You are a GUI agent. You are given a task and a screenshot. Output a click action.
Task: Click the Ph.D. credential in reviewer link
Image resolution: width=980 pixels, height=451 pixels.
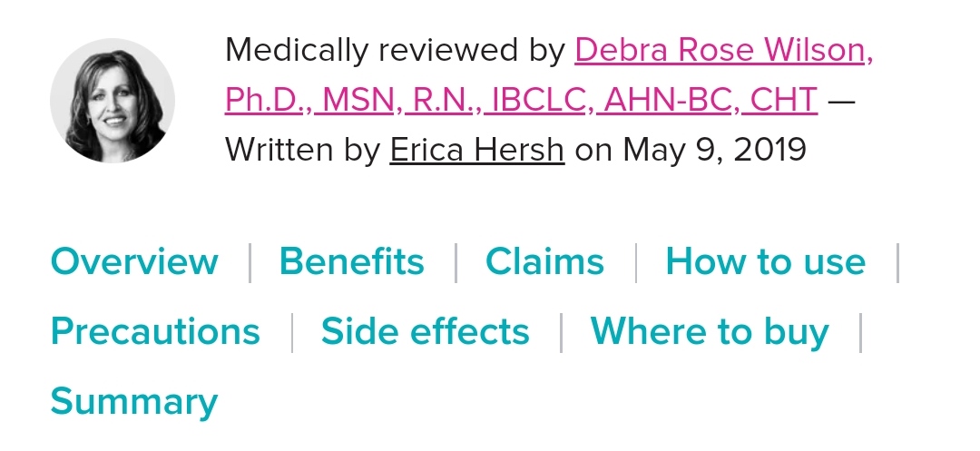[x=267, y=99]
